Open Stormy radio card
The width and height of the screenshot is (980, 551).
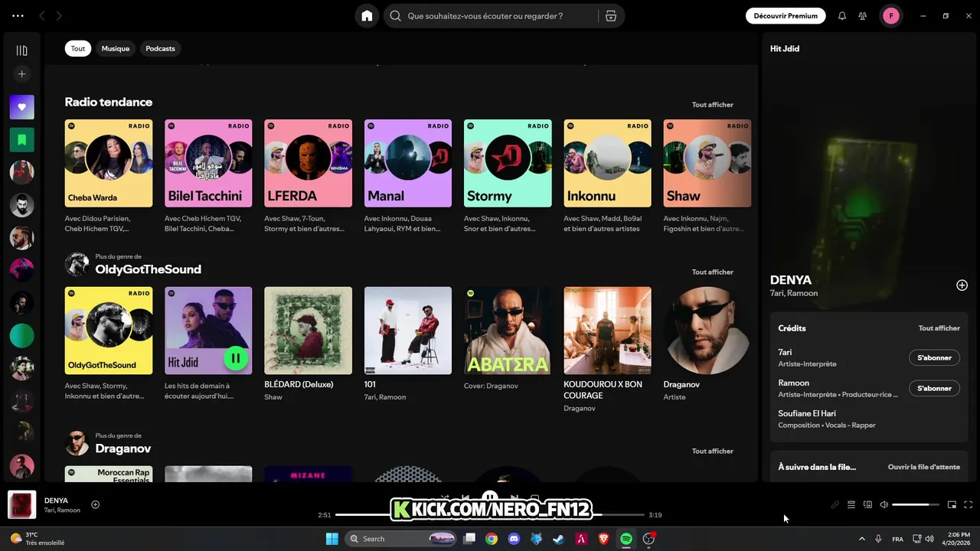(508, 163)
